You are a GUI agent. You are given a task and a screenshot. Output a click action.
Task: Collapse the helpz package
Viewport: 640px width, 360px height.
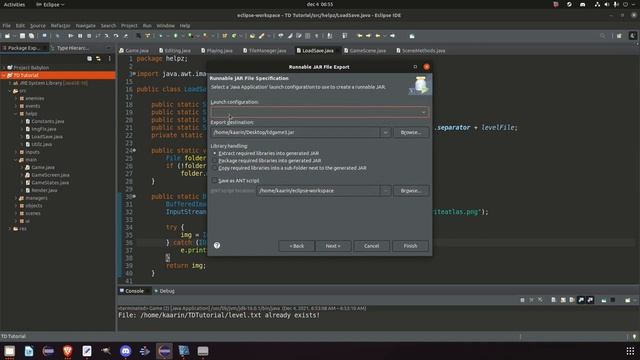pyautogui.click(x=16, y=114)
